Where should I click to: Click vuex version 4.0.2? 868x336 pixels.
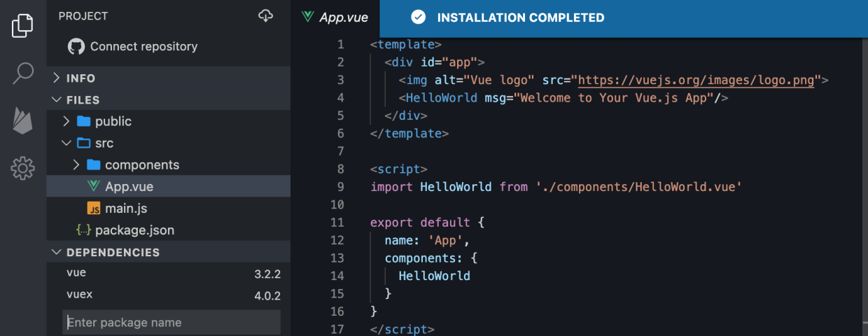pyautogui.click(x=267, y=295)
